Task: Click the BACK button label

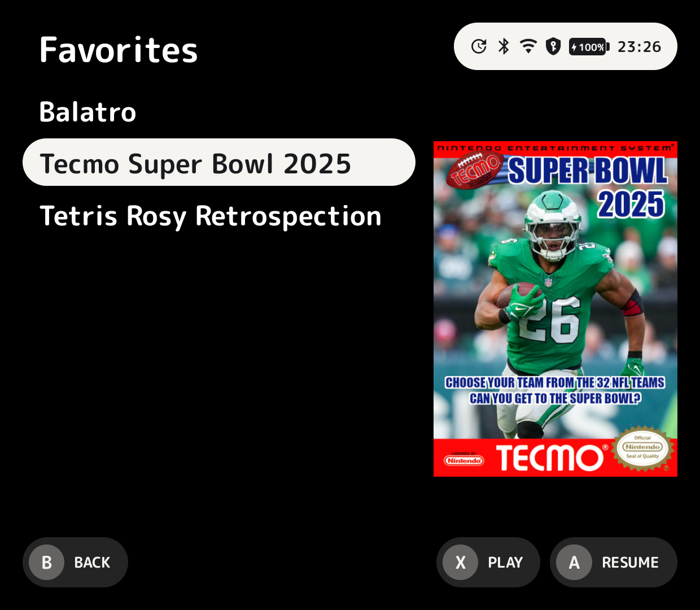Action: (x=92, y=563)
